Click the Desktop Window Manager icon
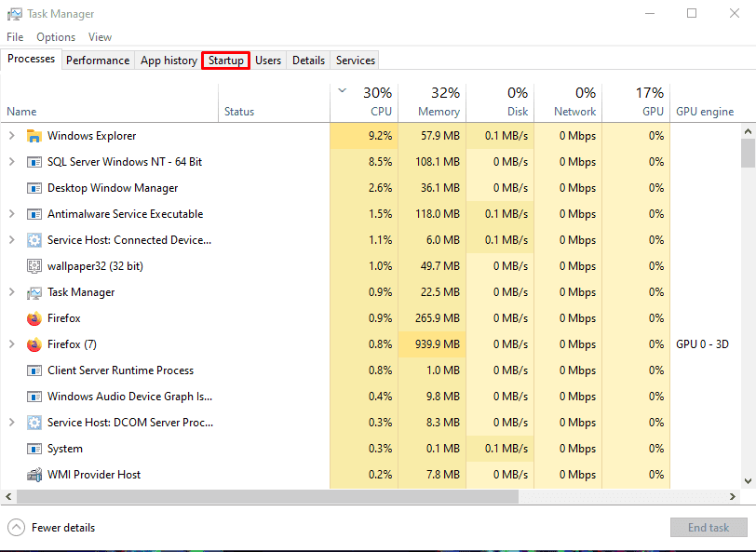The height and width of the screenshot is (552, 756). [x=34, y=188]
